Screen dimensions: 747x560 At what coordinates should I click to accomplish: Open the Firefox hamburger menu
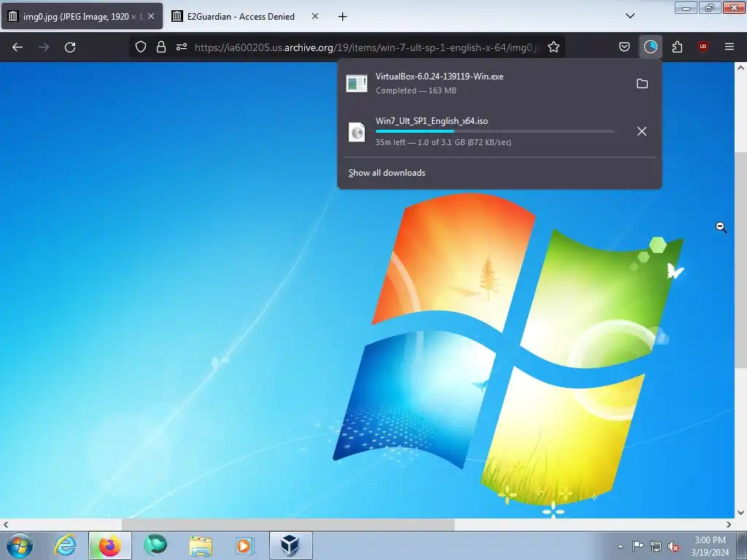click(x=729, y=47)
